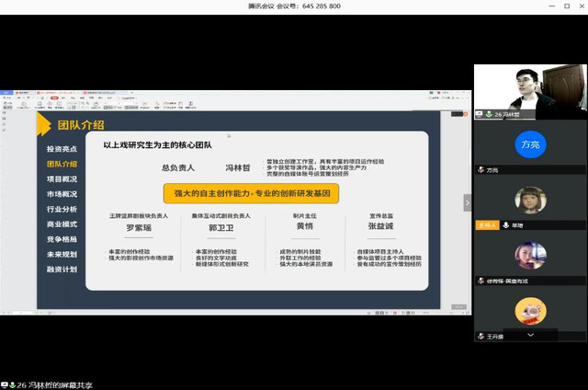Click 王丹青's muted status icon
The width and height of the screenshot is (588, 390).
tap(480, 338)
